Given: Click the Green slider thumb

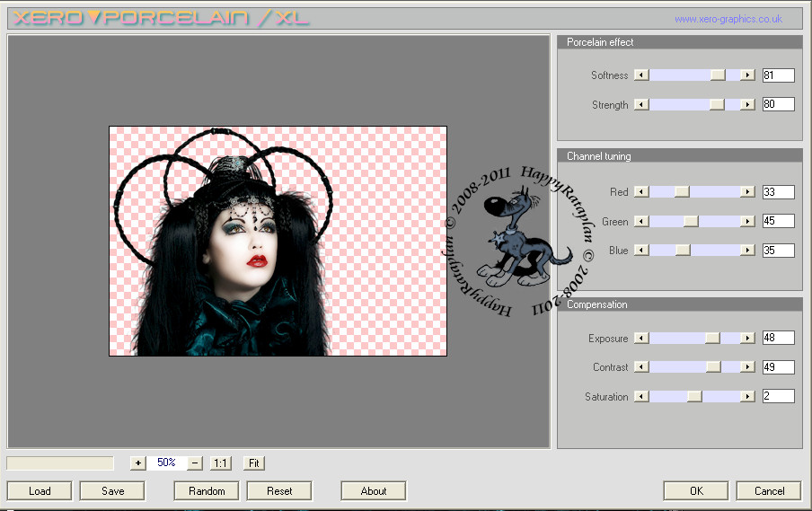Looking at the screenshot, I should click(x=691, y=221).
